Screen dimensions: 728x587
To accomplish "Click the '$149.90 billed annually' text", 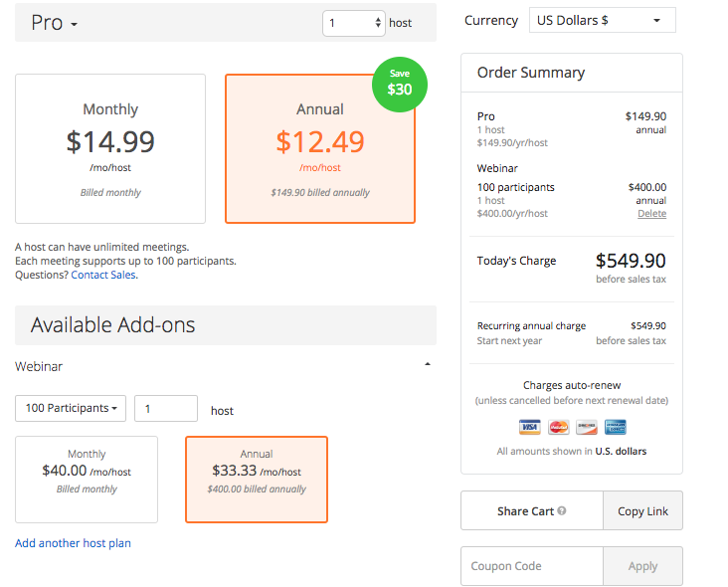I will click(320, 192).
